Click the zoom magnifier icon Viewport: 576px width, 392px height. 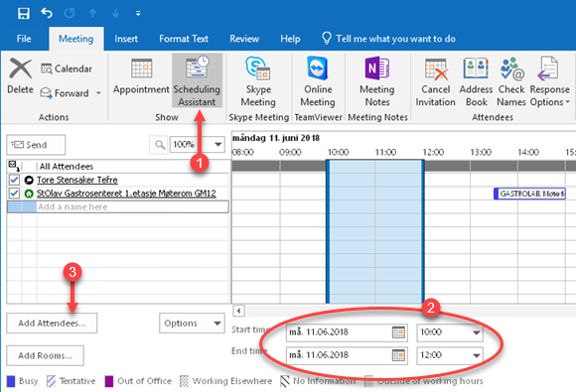tap(159, 145)
